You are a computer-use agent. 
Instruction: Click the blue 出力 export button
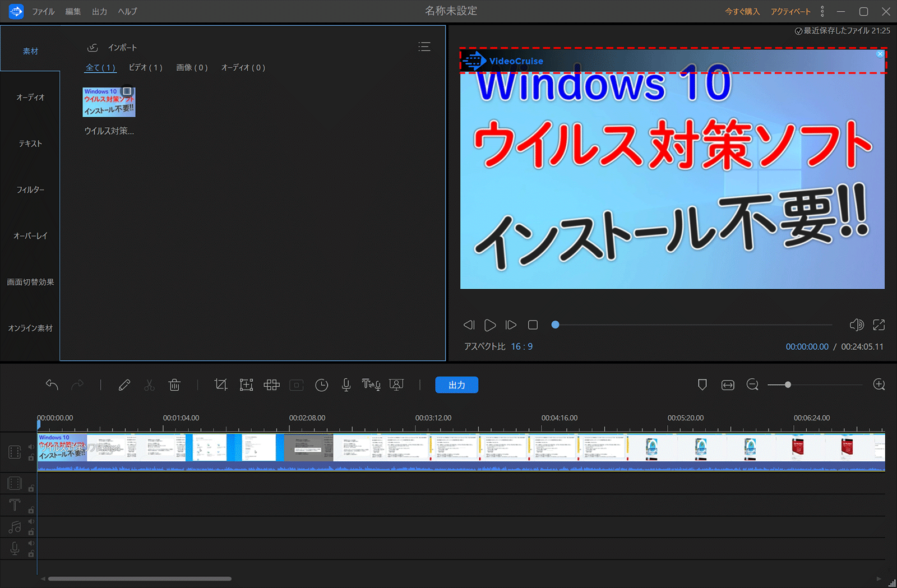click(x=456, y=385)
